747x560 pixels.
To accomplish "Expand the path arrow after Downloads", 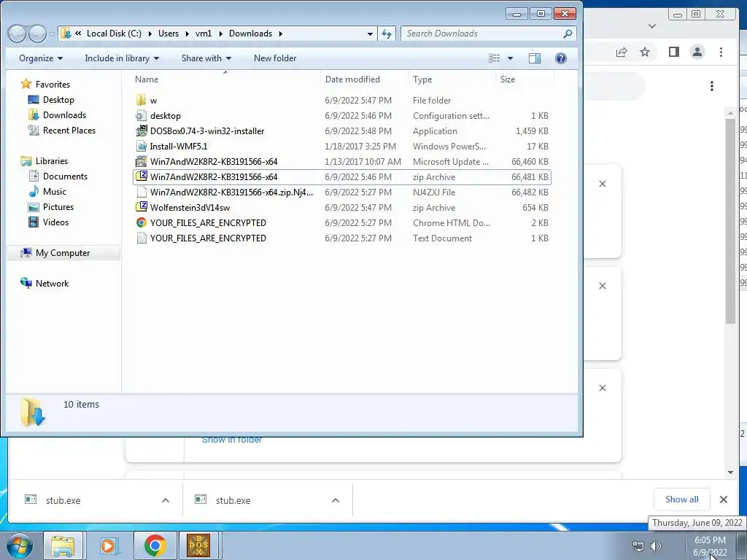I will (281, 34).
